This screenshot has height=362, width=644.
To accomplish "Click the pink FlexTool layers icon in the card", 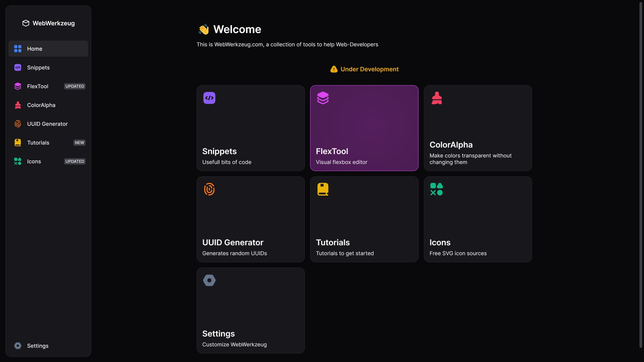I will 323,98.
